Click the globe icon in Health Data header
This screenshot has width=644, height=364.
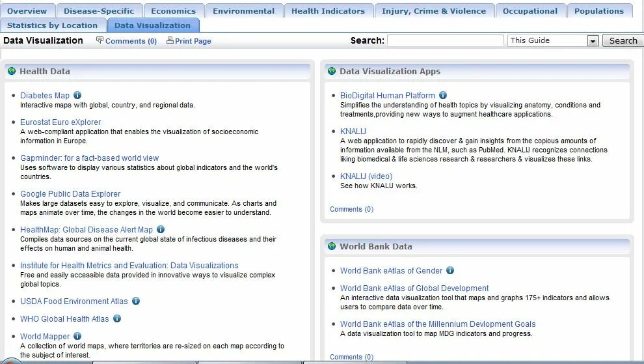coord(12,71)
